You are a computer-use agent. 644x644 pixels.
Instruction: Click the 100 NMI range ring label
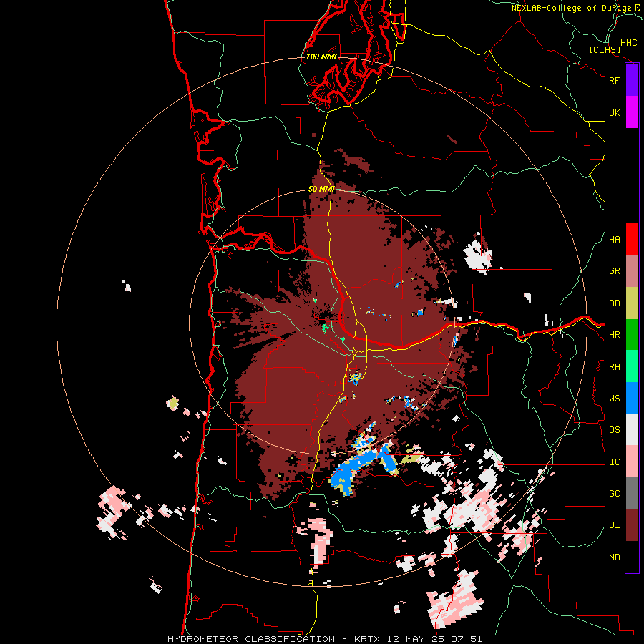pos(321,57)
